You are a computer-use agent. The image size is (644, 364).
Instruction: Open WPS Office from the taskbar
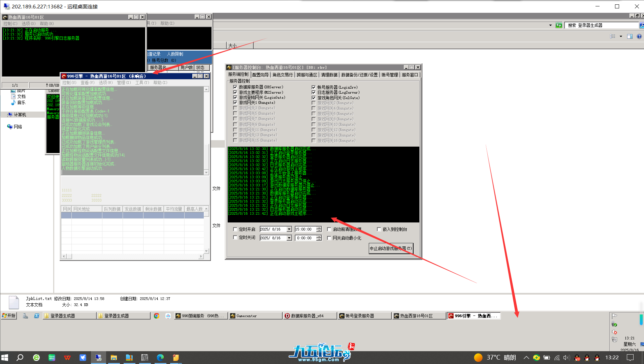67,358
